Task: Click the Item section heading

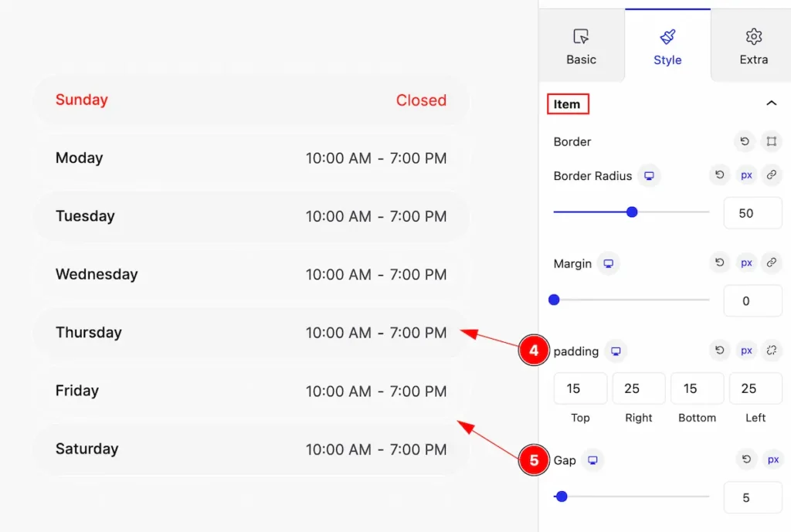Action: [x=567, y=104]
